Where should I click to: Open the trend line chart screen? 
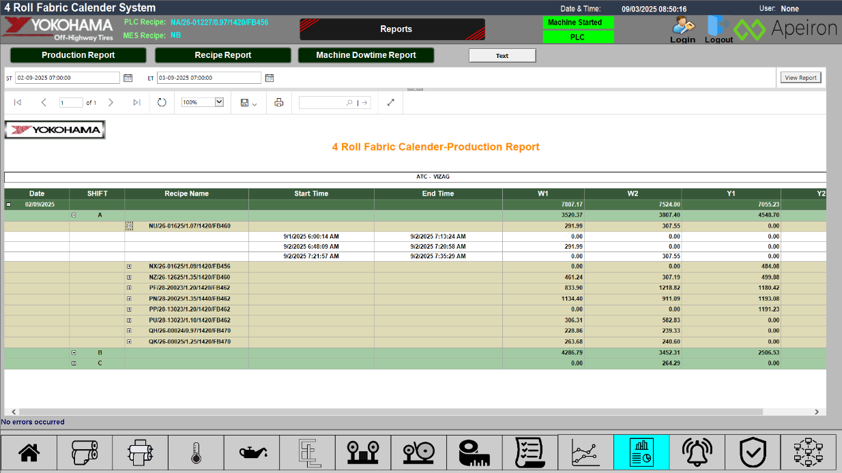585,453
